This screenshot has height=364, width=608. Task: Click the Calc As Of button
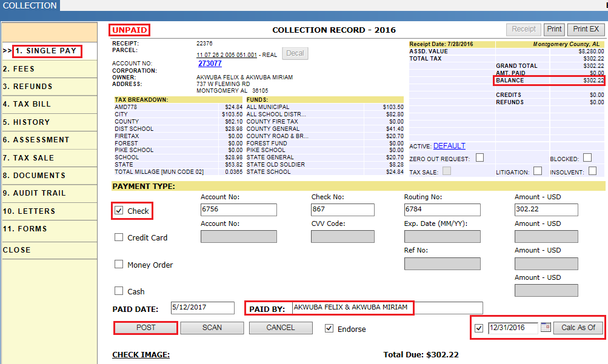(578, 328)
